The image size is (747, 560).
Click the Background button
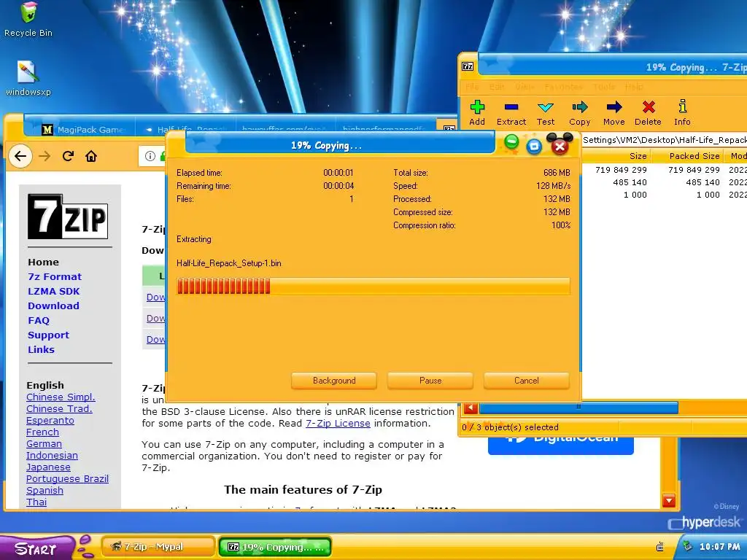[334, 381]
